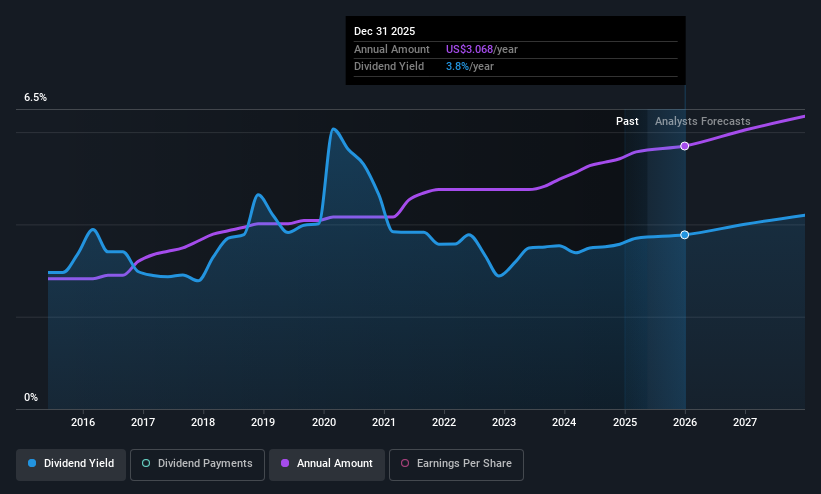Click the 0% y-axis label
Viewport: 821px width, 494px height.
(x=31, y=398)
